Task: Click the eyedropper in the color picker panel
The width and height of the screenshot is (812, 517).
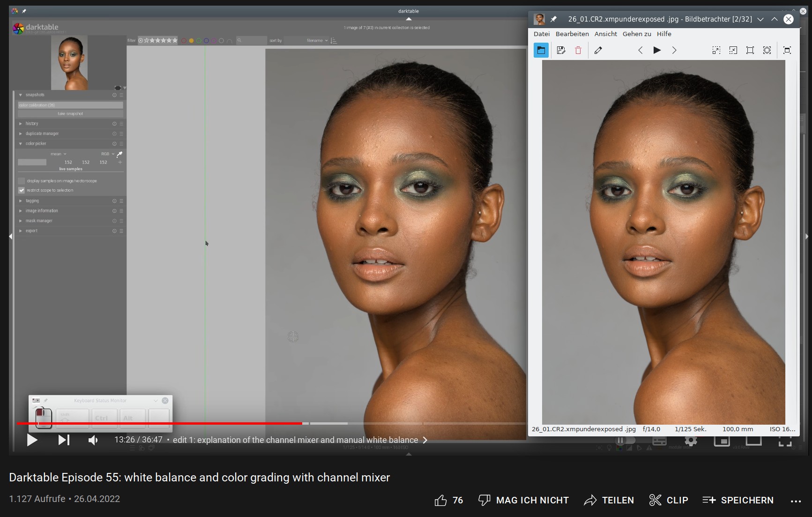Action: [x=119, y=154]
